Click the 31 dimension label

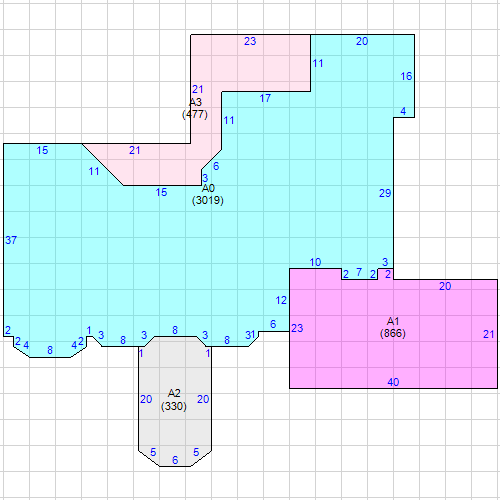tap(250, 335)
